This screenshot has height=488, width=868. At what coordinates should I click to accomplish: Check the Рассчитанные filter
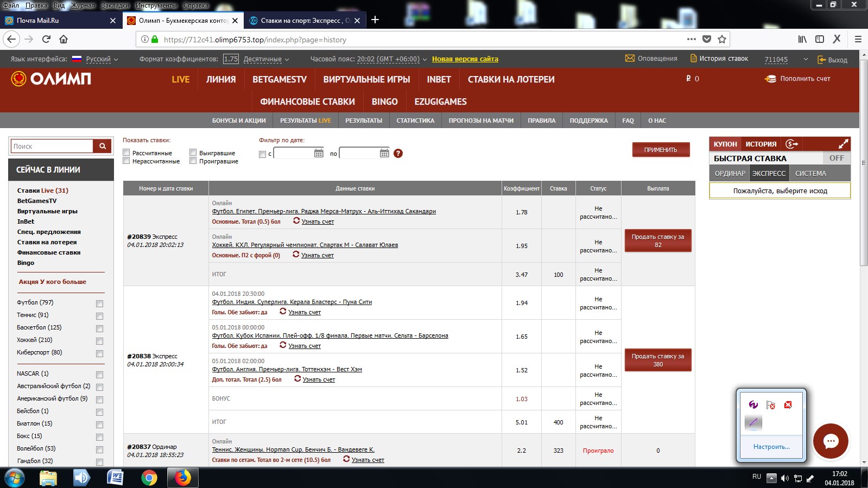coord(126,153)
